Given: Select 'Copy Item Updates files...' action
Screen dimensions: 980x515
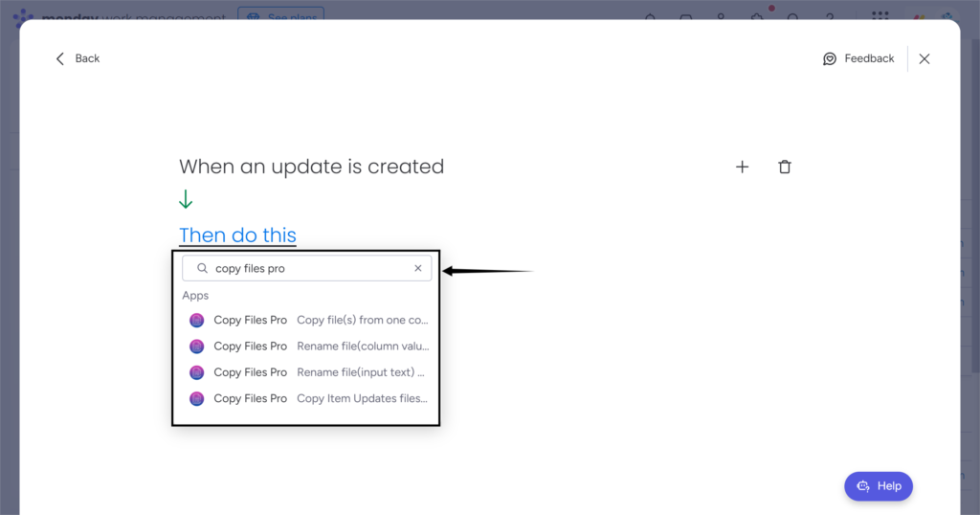Looking at the screenshot, I should [308, 399].
